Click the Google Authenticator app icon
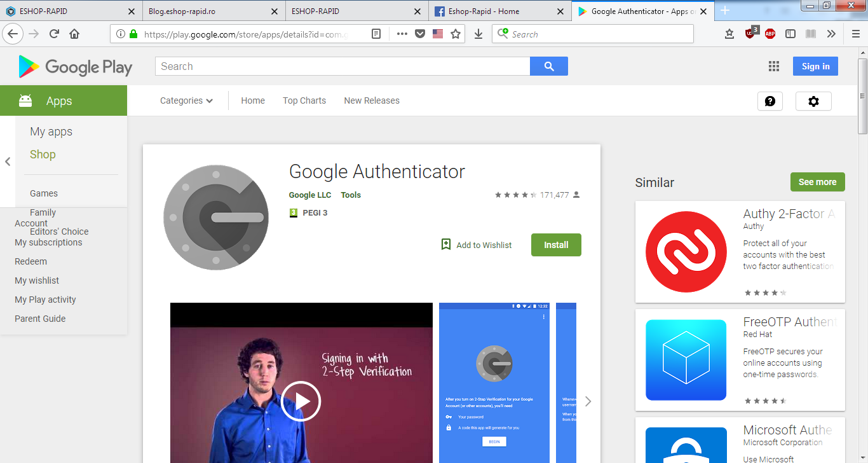Screen dimensions: 868x463 (216, 218)
